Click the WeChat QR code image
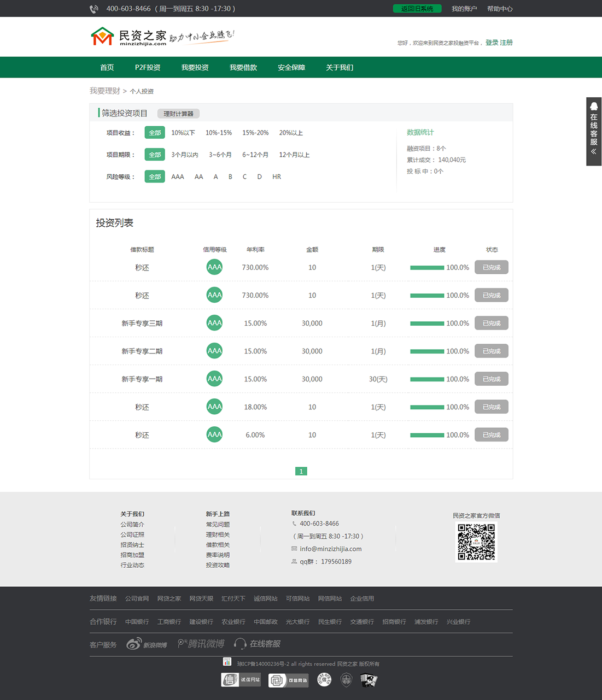The image size is (602, 700). tap(476, 542)
